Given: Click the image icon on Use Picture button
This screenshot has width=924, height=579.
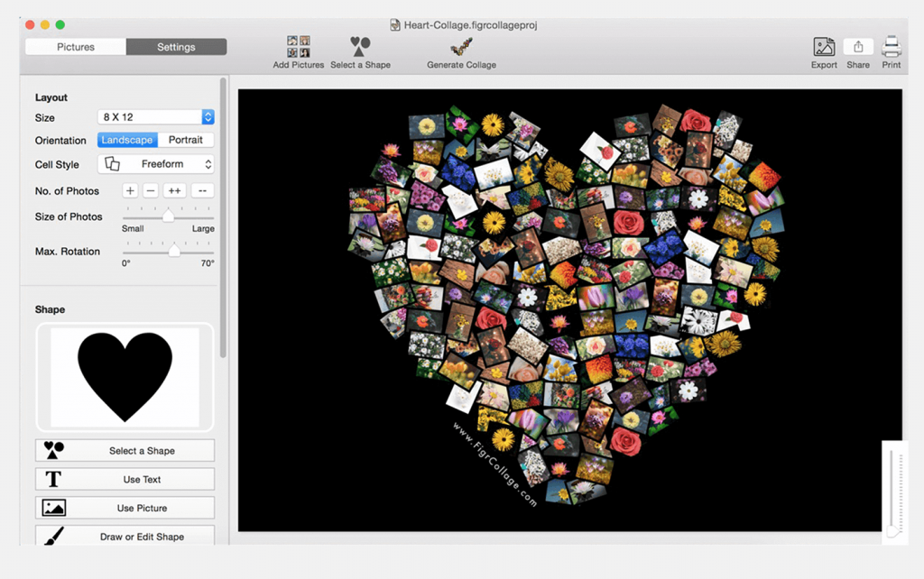Looking at the screenshot, I should (53, 508).
